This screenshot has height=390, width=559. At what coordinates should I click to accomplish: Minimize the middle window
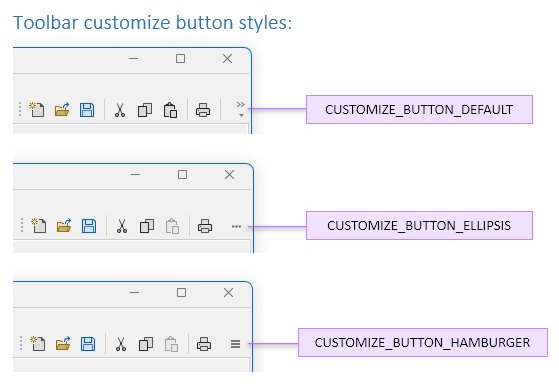(x=135, y=175)
